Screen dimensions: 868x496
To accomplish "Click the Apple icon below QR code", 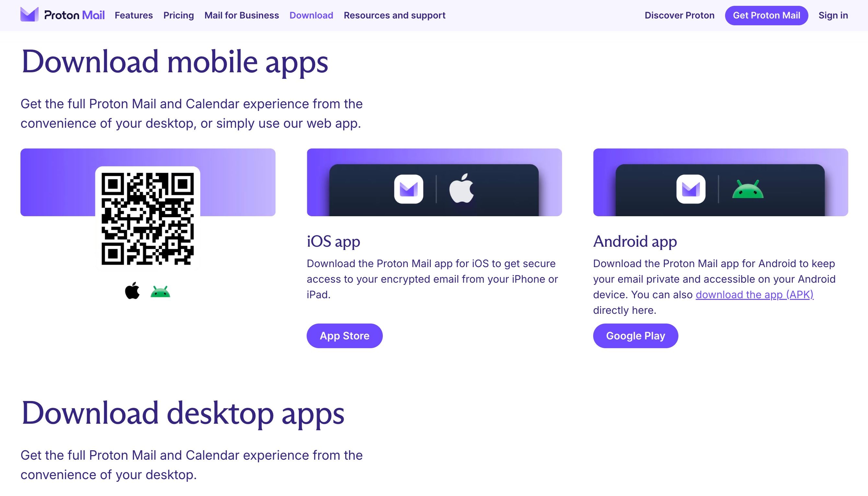I will tap(132, 290).
